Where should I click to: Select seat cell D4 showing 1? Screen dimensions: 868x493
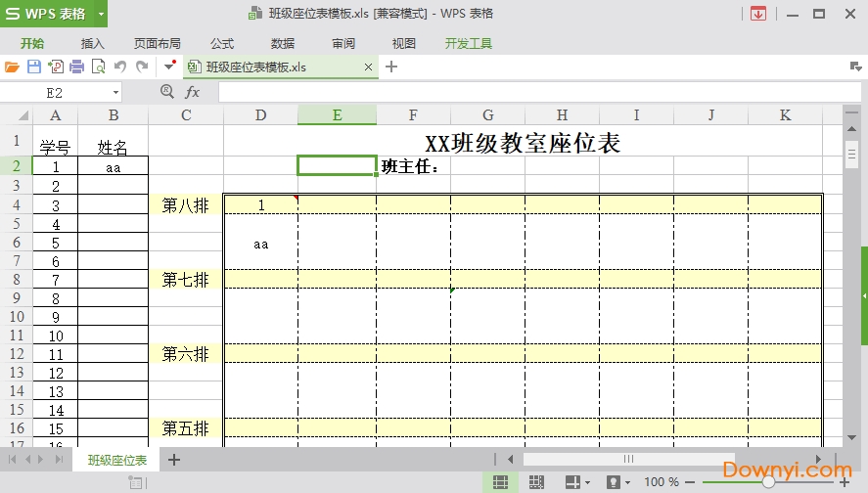point(260,205)
